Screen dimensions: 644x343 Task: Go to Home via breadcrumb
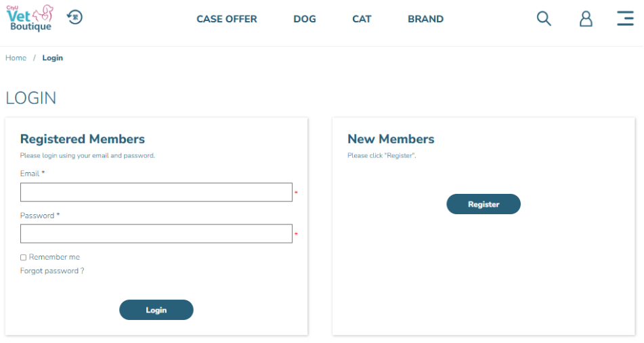click(x=16, y=58)
